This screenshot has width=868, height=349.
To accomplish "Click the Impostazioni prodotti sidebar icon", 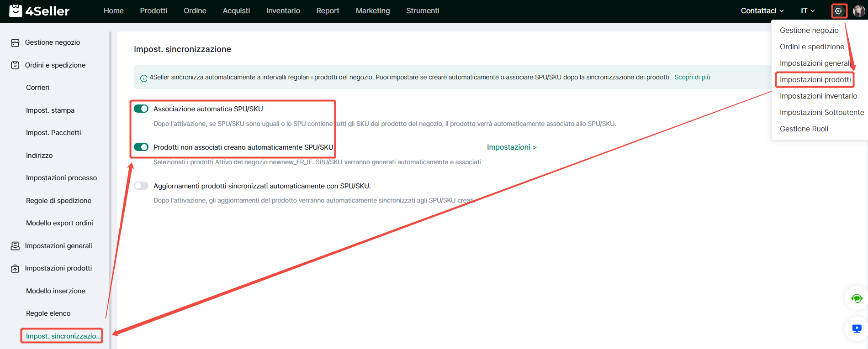I will [x=15, y=269].
